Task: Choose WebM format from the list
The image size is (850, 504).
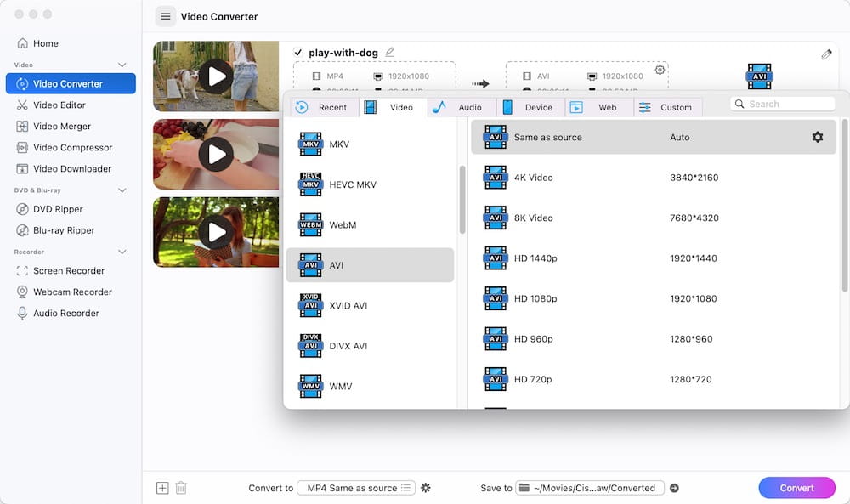Action: (x=371, y=225)
